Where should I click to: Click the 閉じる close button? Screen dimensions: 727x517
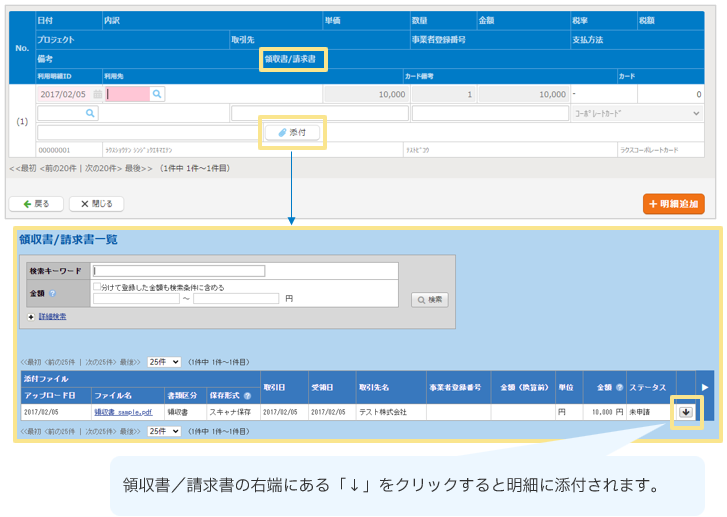click(x=97, y=204)
